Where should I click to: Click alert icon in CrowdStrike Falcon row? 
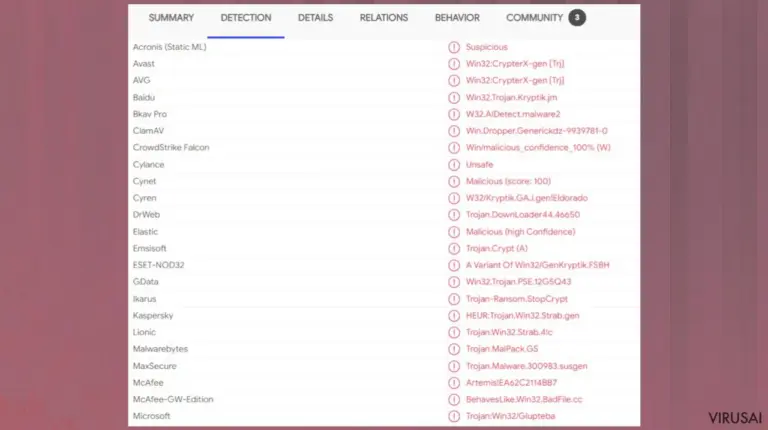[454, 147]
